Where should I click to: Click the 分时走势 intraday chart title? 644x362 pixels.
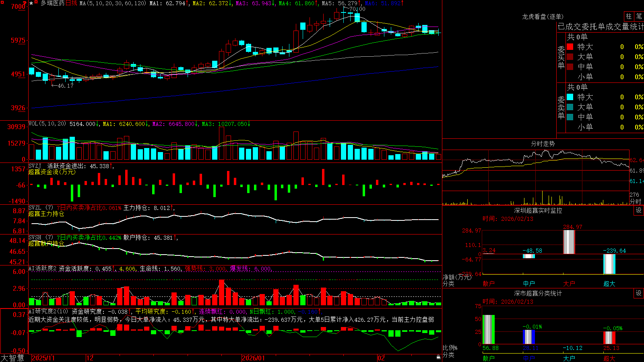tap(543, 144)
